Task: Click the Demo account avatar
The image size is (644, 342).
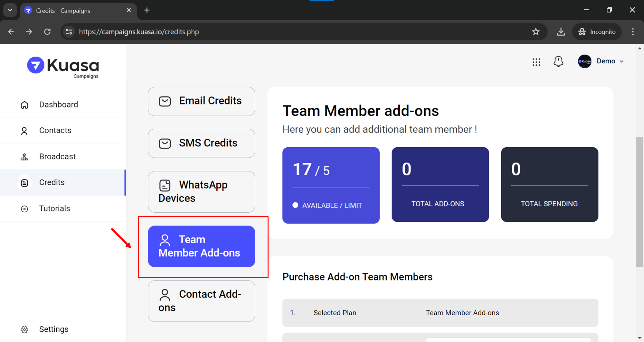Action: click(584, 61)
